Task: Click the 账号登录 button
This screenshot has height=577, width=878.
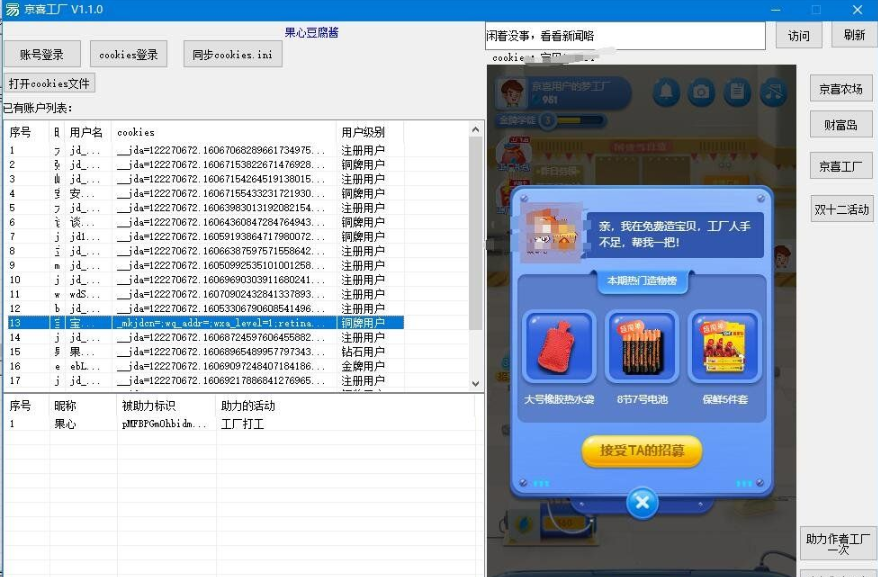Action: click(42, 54)
